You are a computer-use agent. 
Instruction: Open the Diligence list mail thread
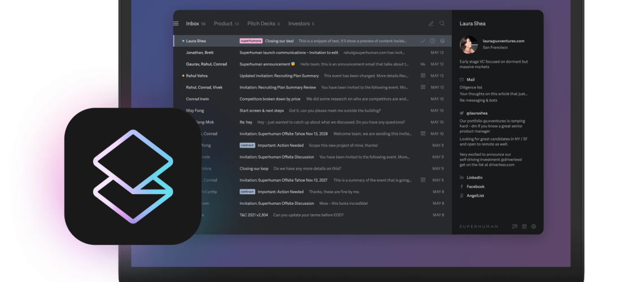[x=471, y=87]
